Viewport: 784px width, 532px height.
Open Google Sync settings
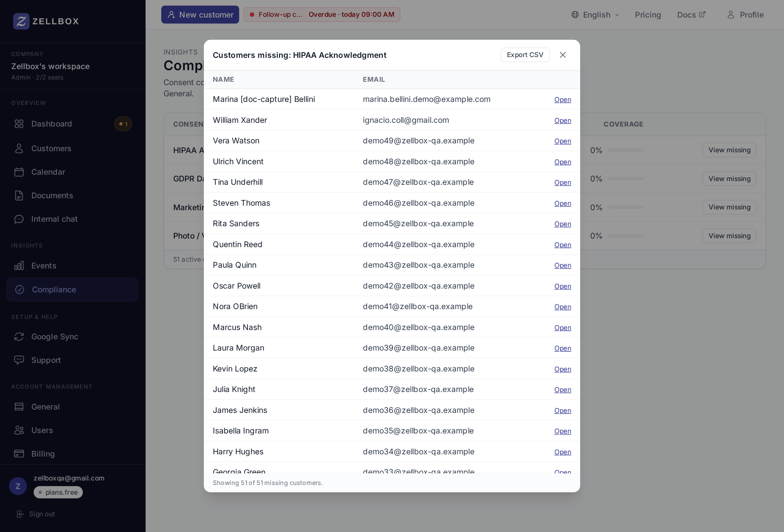[72, 337]
